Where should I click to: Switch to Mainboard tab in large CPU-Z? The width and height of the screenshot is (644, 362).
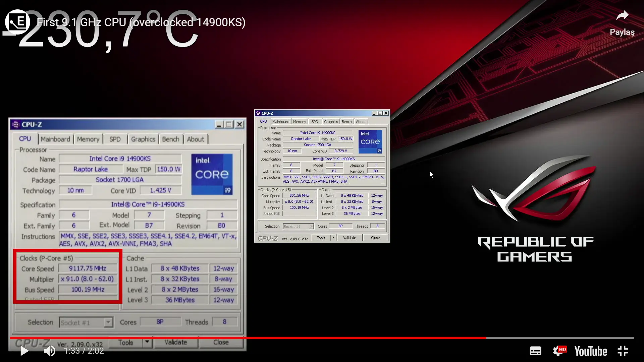tap(55, 139)
